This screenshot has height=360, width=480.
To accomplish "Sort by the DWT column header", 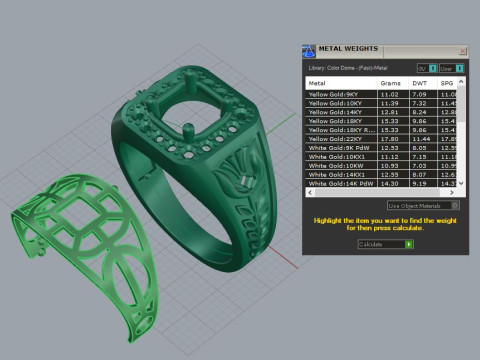I will [423, 83].
